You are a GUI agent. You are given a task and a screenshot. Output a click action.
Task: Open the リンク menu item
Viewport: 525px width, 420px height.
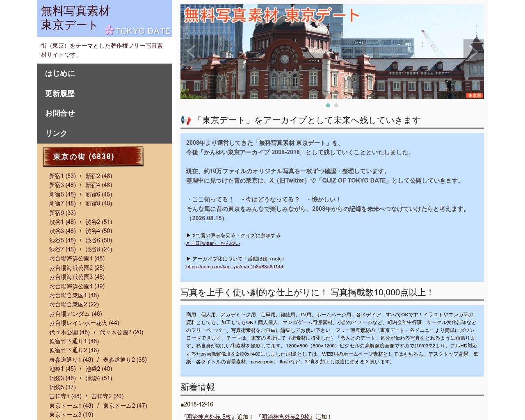coord(105,133)
